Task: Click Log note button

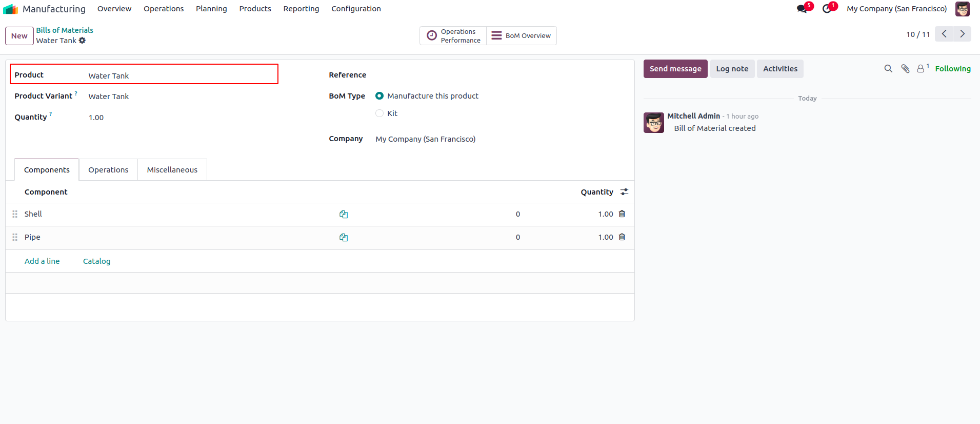Action: click(732, 69)
